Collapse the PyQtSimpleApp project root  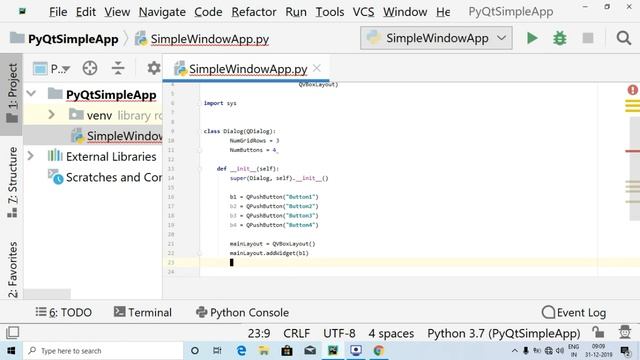pyautogui.click(x=31, y=94)
